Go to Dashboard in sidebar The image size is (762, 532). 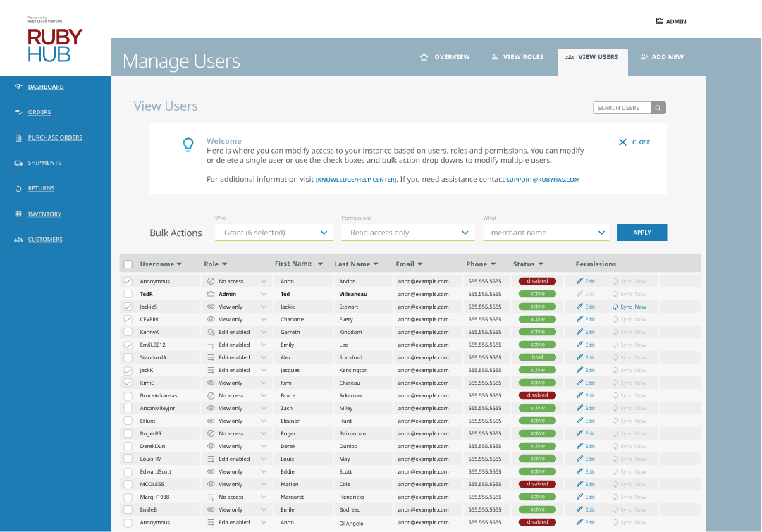point(46,87)
